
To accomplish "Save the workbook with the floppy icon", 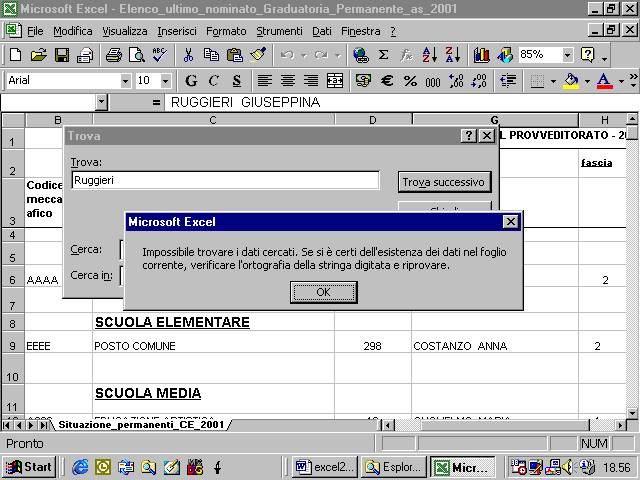I will pyautogui.click(x=62, y=55).
